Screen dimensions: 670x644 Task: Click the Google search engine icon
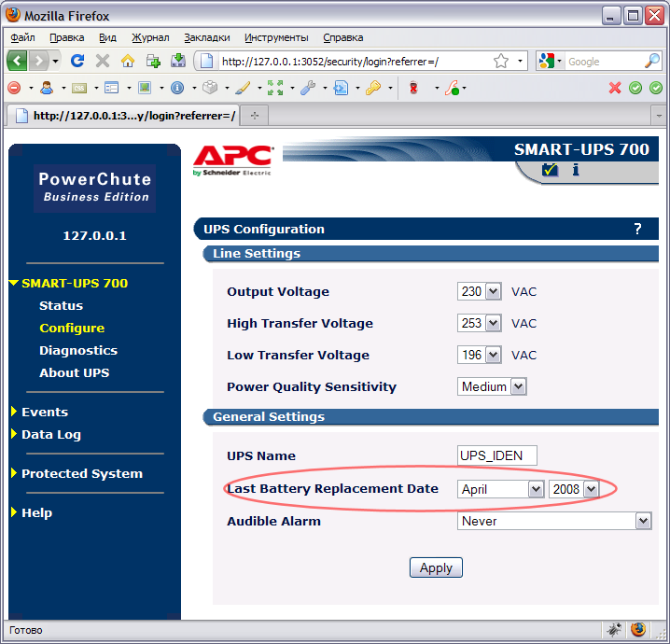tap(547, 61)
